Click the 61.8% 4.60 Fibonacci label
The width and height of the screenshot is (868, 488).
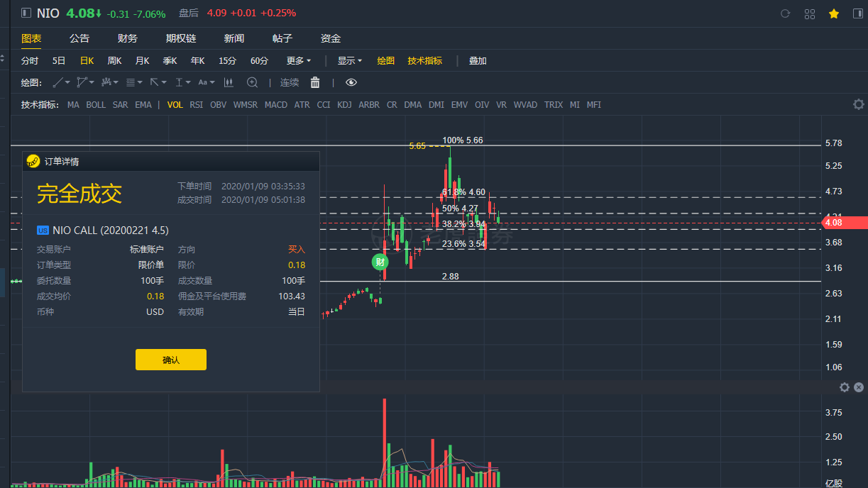tap(463, 192)
